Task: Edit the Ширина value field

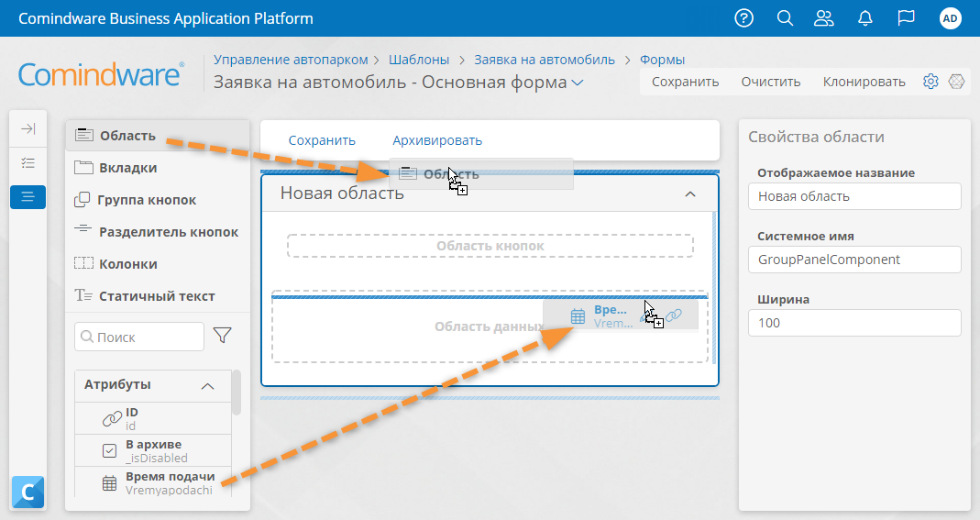Action: tap(854, 323)
